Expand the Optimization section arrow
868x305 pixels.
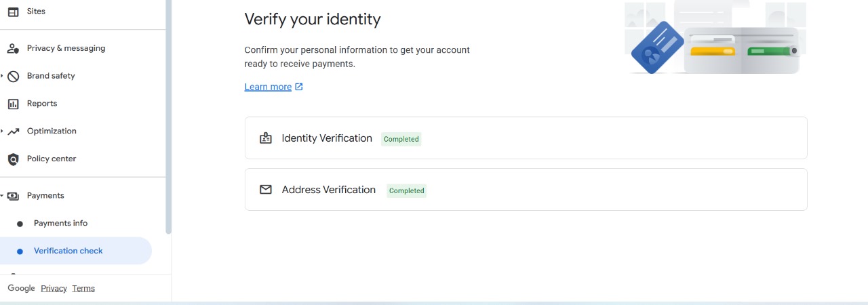click(x=2, y=131)
